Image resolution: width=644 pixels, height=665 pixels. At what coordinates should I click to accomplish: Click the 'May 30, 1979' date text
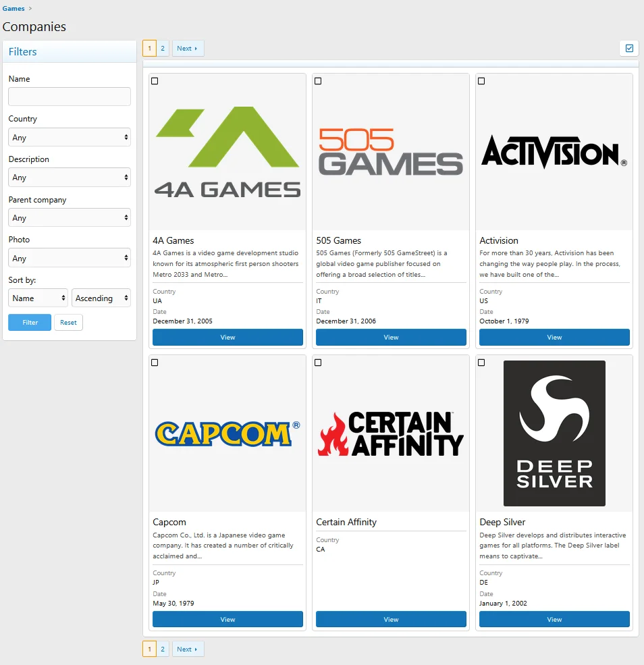pyautogui.click(x=173, y=603)
